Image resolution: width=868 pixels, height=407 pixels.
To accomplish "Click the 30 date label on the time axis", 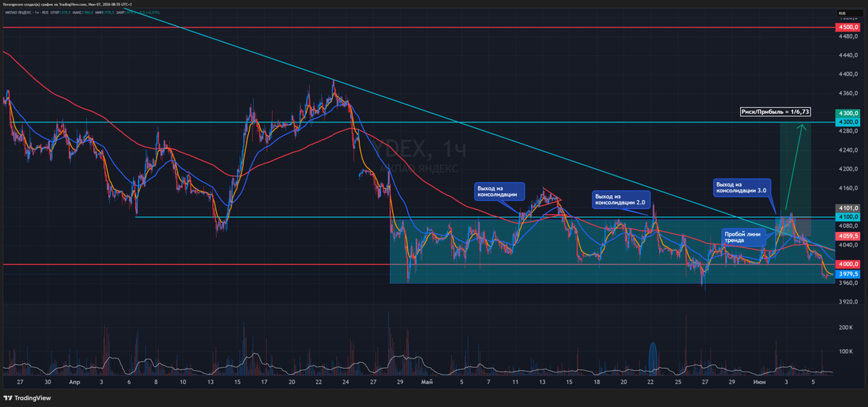I will pyautogui.click(x=48, y=381).
